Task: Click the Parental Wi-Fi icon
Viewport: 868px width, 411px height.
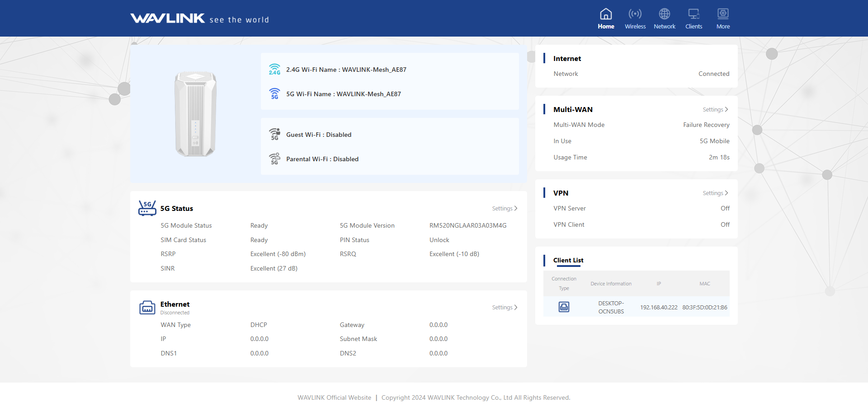Action: pyautogui.click(x=274, y=159)
